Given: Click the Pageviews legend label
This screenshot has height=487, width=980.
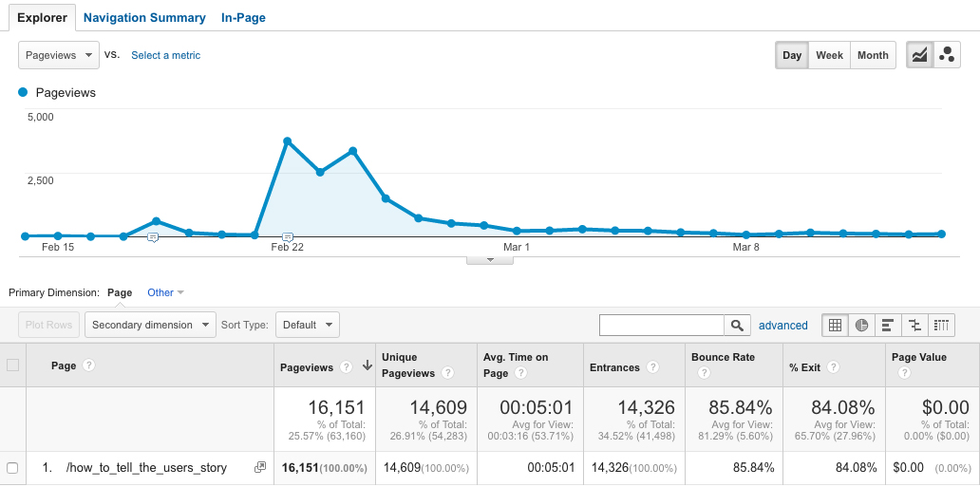Looking at the screenshot, I should (66, 92).
